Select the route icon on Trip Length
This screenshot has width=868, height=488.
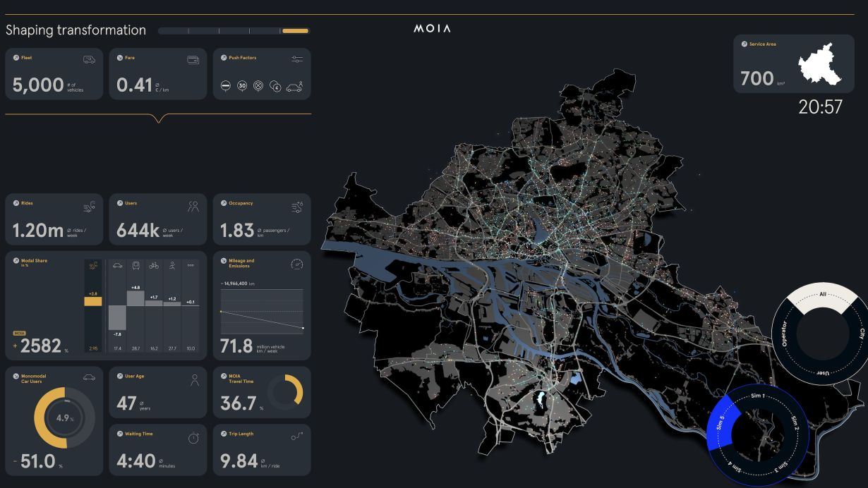[298, 434]
